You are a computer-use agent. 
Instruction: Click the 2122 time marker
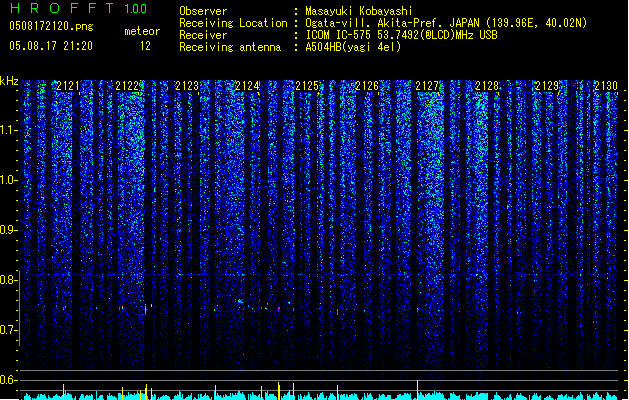pyautogui.click(x=127, y=86)
